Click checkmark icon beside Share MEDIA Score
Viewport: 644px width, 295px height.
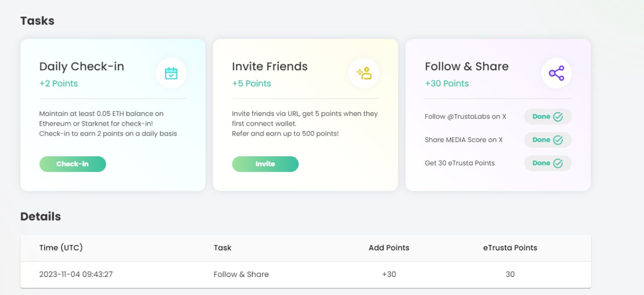pyautogui.click(x=558, y=140)
